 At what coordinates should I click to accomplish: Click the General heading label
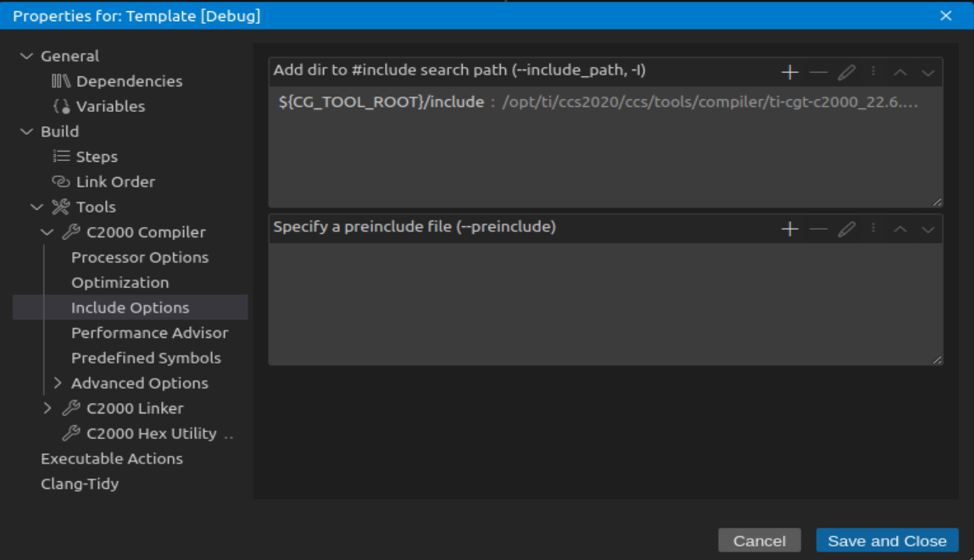[x=70, y=56]
